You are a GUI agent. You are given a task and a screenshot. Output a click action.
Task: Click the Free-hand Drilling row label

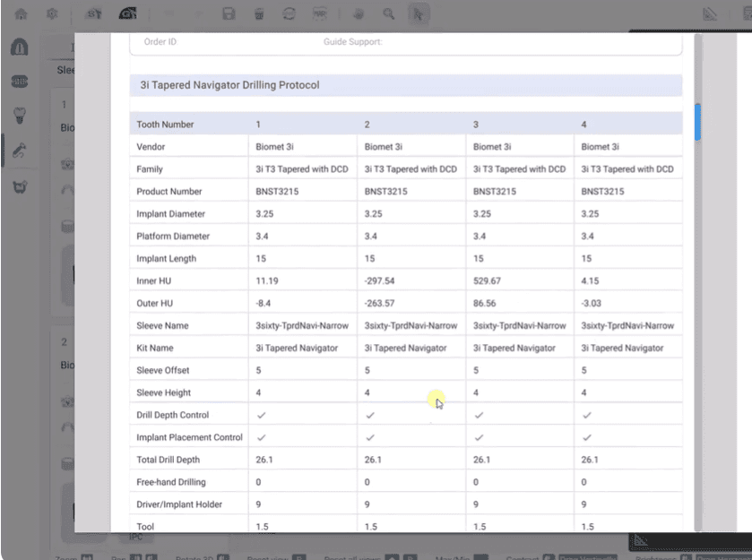(x=171, y=482)
